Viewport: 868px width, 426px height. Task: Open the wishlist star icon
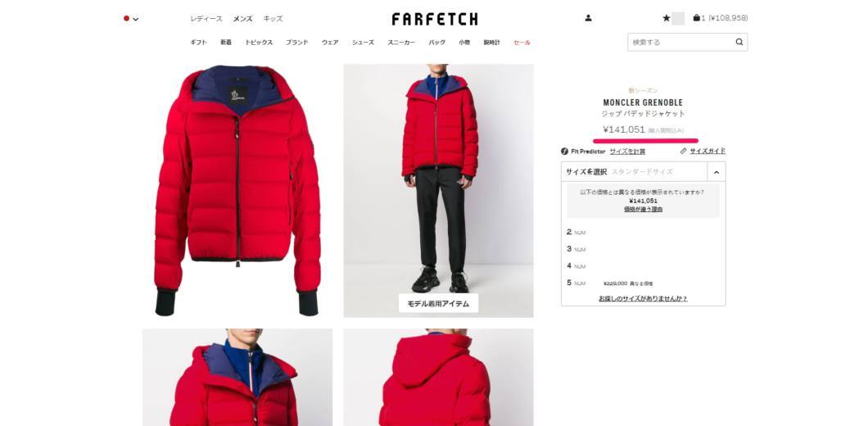tap(667, 18)
